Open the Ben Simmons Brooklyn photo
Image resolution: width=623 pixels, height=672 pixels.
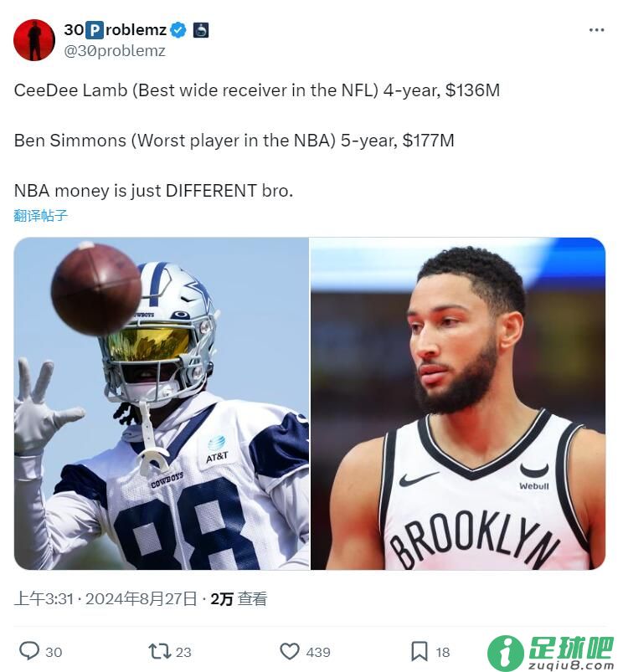tap(458, 403)
